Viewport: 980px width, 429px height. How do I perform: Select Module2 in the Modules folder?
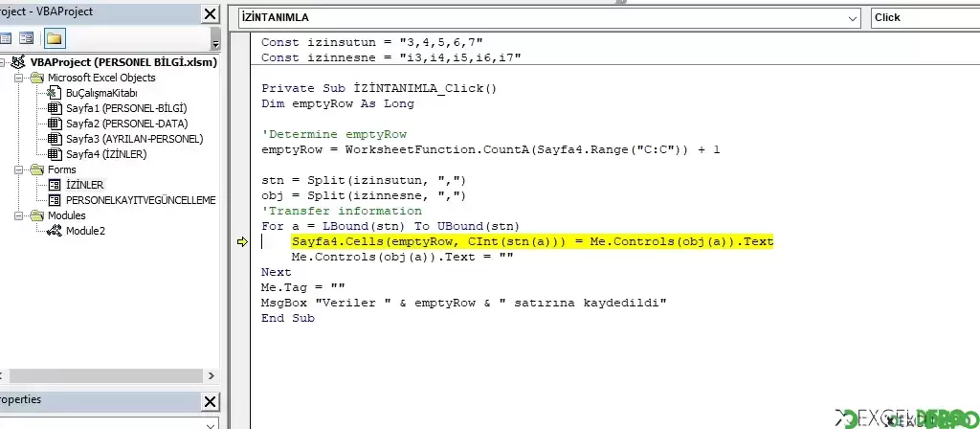pyautogui.click(x=85, y=231)
